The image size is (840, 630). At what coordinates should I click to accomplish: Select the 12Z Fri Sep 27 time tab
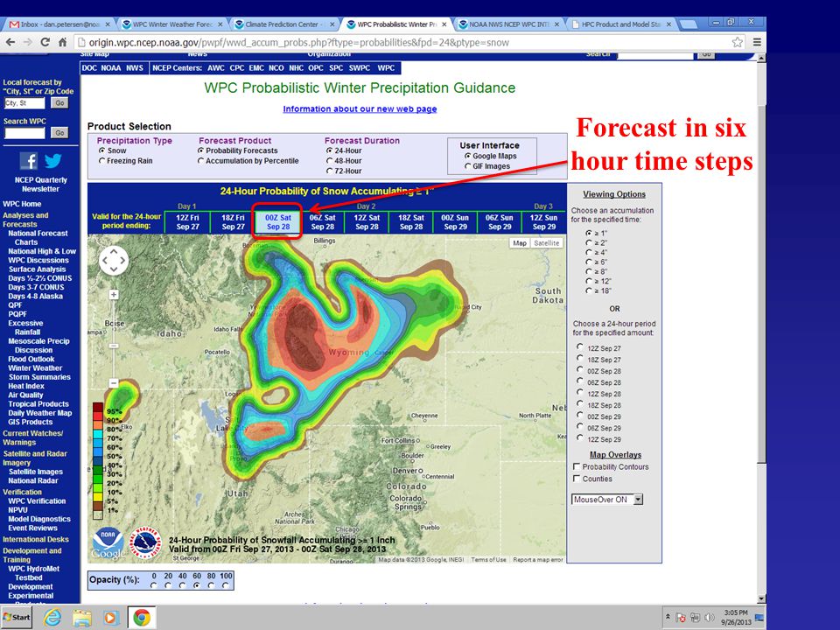click(187, 222)
